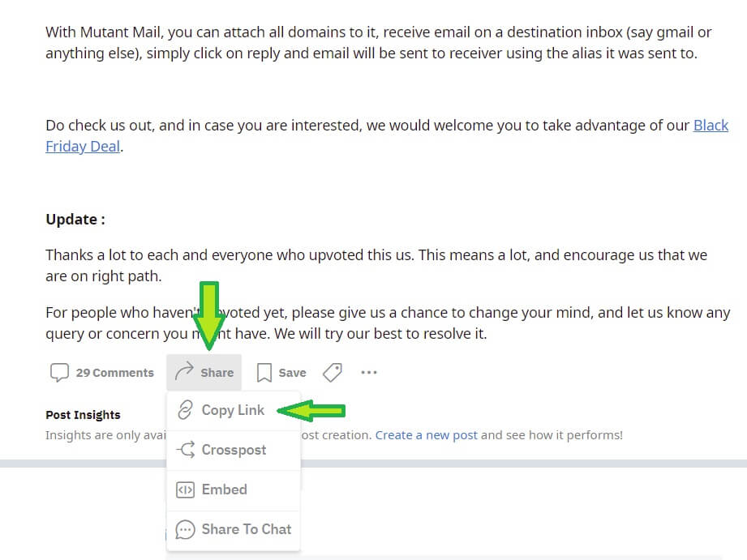Image resolution: width=747 pixels, height=560 pixels.
Task: Open the three-dot more options menu
Action: click(369, 372)
